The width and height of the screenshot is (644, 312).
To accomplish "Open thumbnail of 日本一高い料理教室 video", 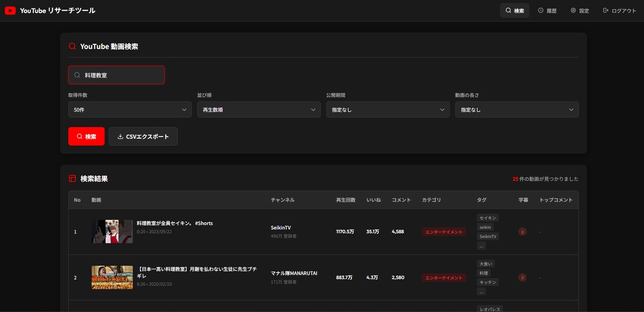I will [112, 277].
